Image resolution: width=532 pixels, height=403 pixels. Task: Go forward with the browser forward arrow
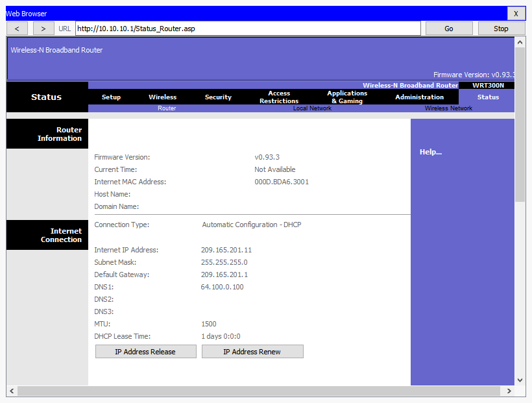coord(43,29)
